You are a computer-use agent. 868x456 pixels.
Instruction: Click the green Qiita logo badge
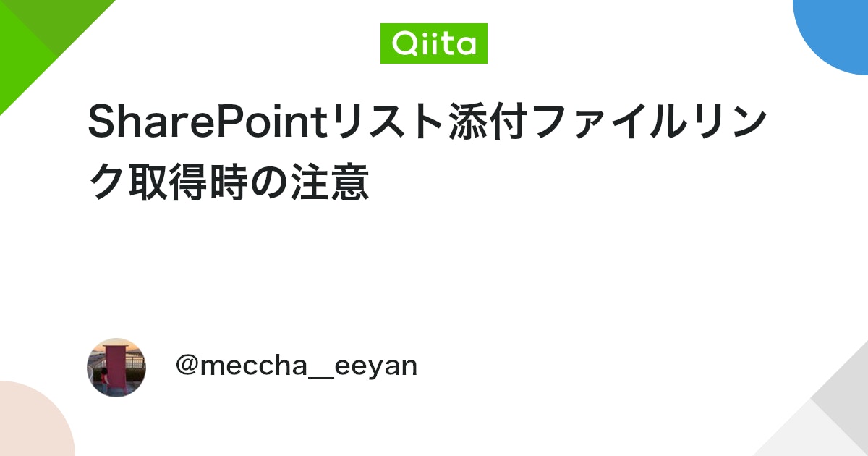pyautogui.click(x=434, y=43)
